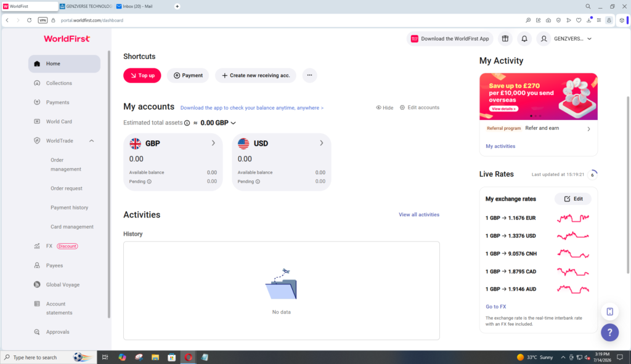Open File Explorer from taskbar
The image size is (631, 364).
pos(155,357)
